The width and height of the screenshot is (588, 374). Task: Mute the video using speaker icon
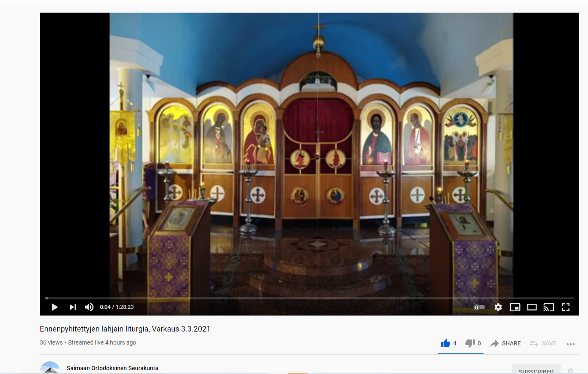(x=89, y=307)
